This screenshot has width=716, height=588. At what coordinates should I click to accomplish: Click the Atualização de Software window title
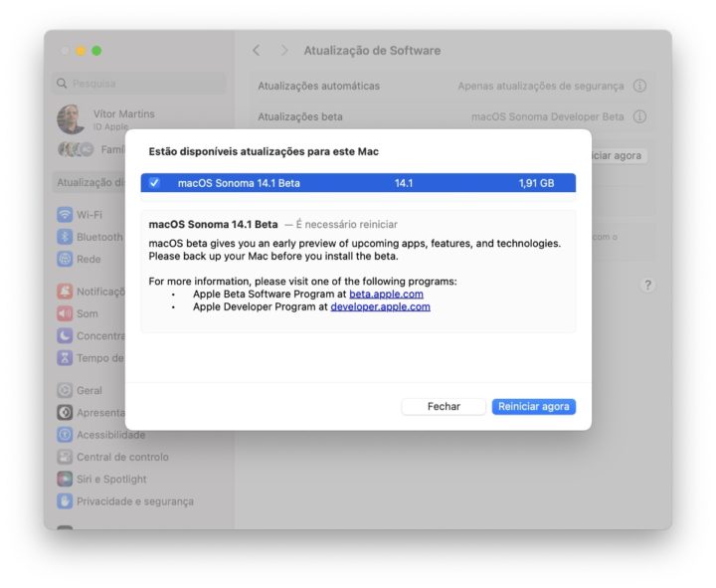tap(372, 51)
